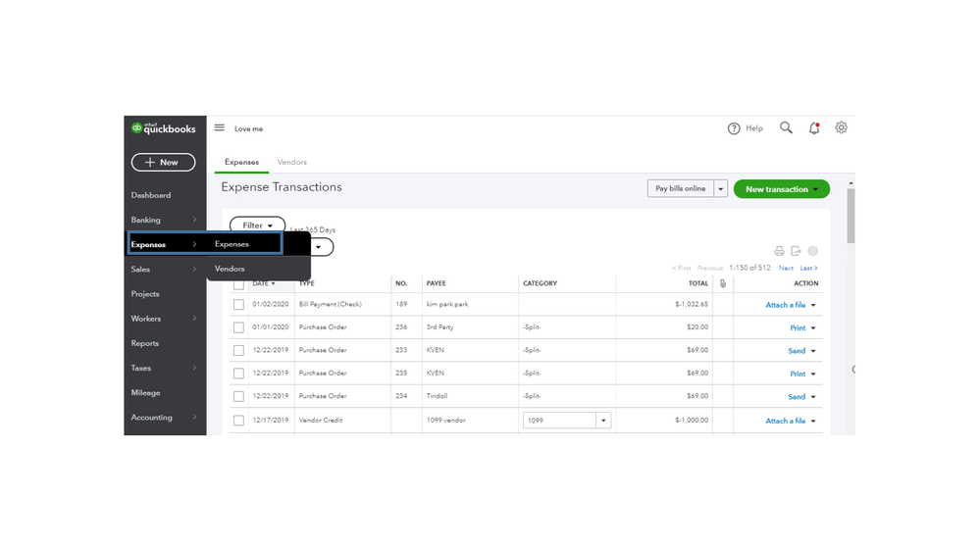This screenshot has width=980, height=551.
Task: Open the Pay bills online dropdown arrow
Action: (721, 188)
